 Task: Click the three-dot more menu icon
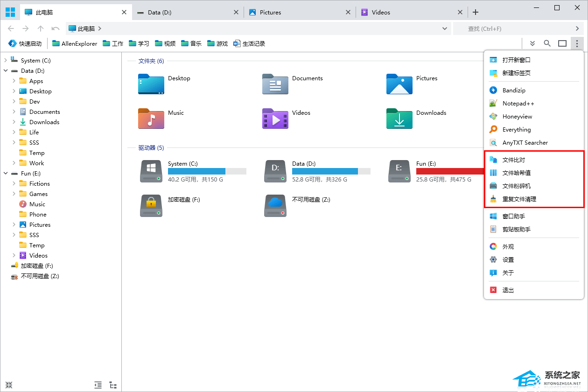[577, 43]
